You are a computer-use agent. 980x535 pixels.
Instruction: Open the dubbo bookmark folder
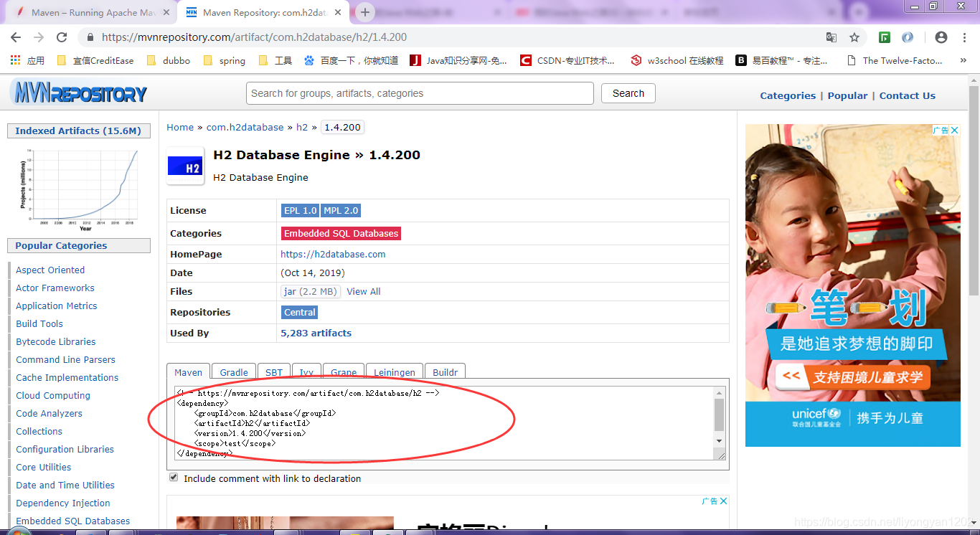[x=169, y=60]
